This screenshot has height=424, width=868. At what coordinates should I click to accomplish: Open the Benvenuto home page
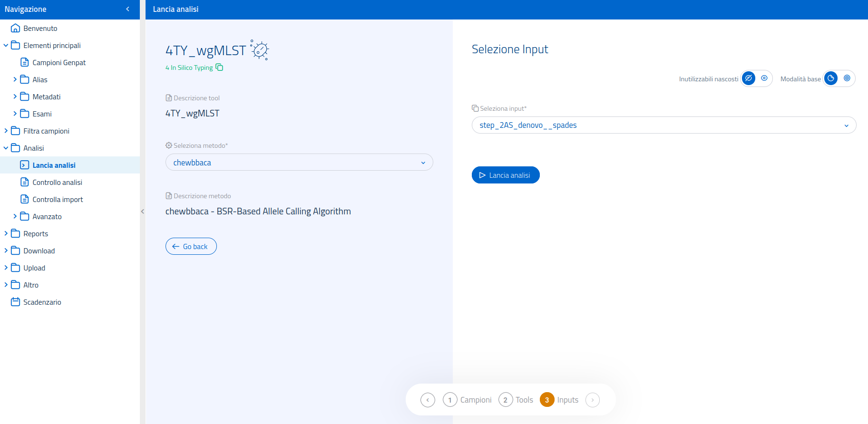point(40,29)
